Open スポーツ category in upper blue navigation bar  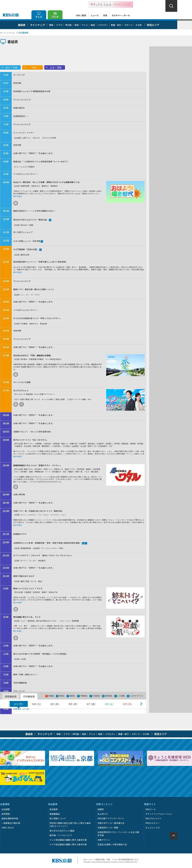[x=128, y=25]
